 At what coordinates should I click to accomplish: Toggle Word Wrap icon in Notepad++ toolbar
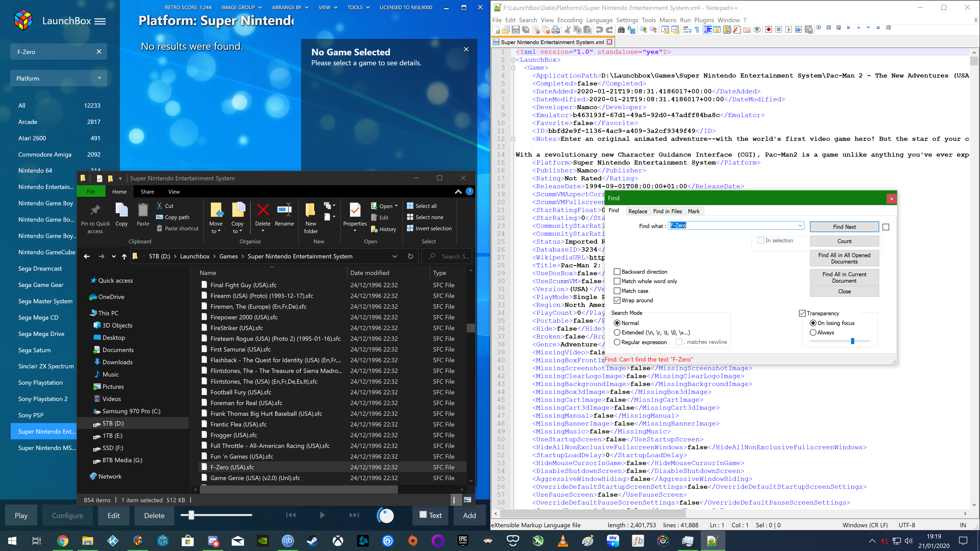pos(687,30)
